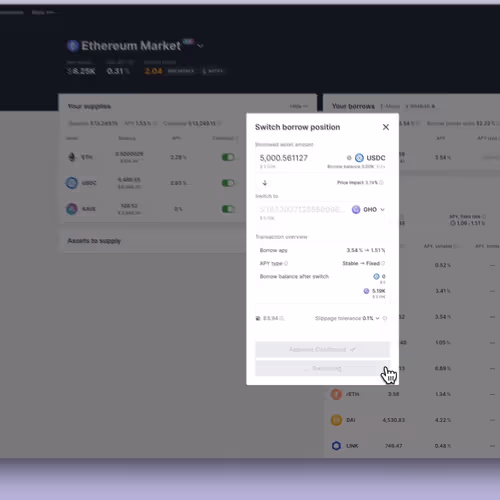
Task: Open the Ethereum Market selector chevron
Action: 200,46
